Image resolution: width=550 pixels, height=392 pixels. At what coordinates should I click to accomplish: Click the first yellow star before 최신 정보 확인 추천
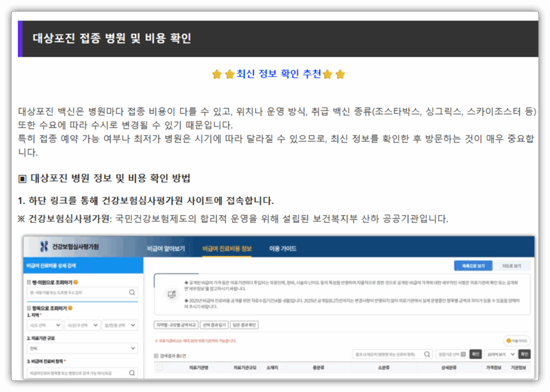coord(217,74)
